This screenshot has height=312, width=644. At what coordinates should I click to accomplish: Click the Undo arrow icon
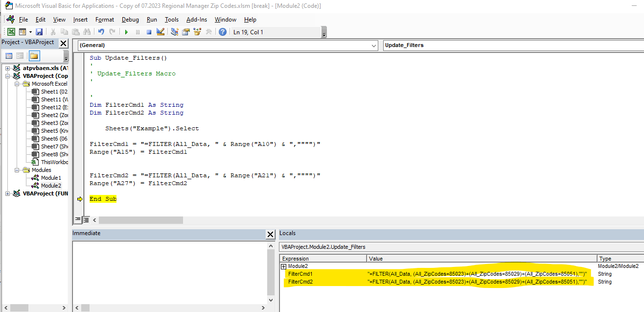101,32
